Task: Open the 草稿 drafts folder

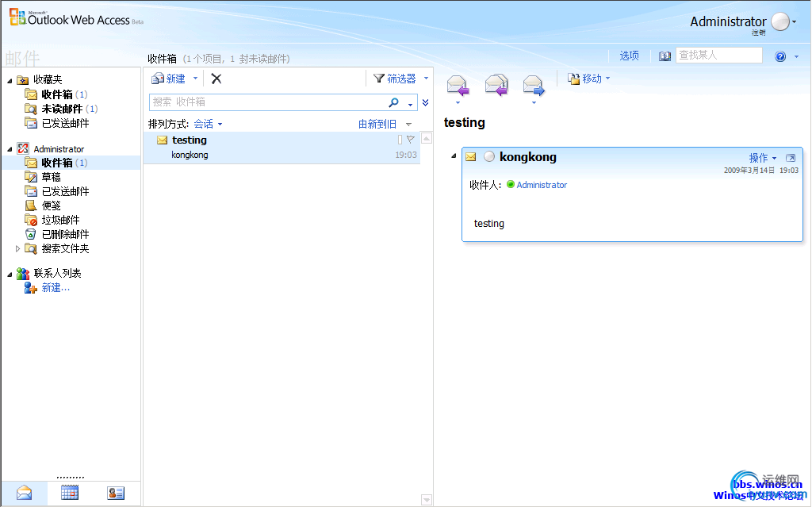Action: point(52,177)
